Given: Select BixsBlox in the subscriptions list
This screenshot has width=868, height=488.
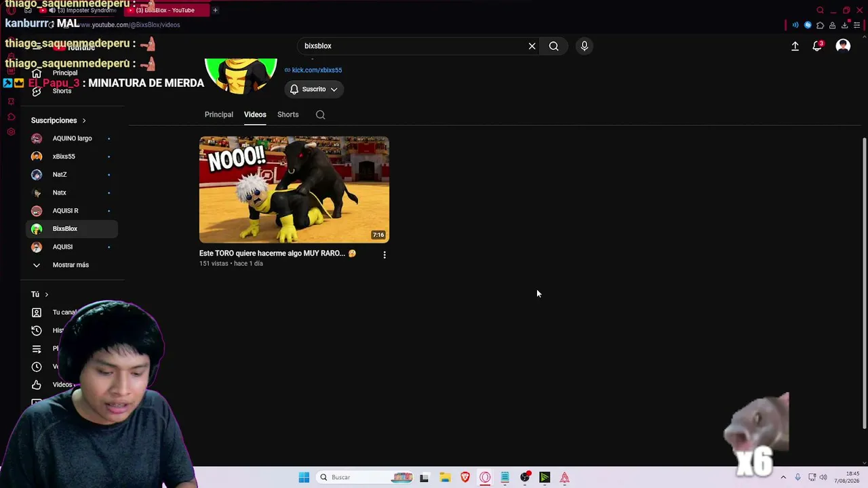Looking at the screenshot, I should pyautogui.click(x=71, y=229).
